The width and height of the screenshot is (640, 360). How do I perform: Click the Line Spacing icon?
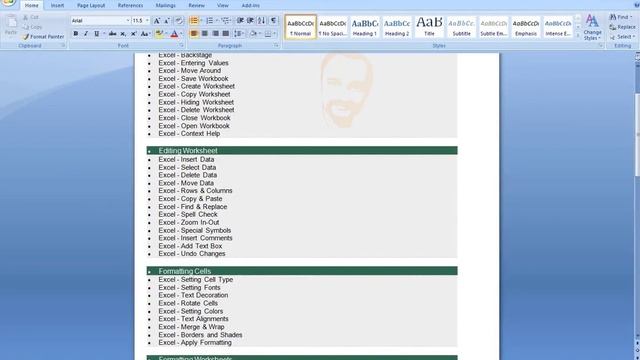point(239,34)
